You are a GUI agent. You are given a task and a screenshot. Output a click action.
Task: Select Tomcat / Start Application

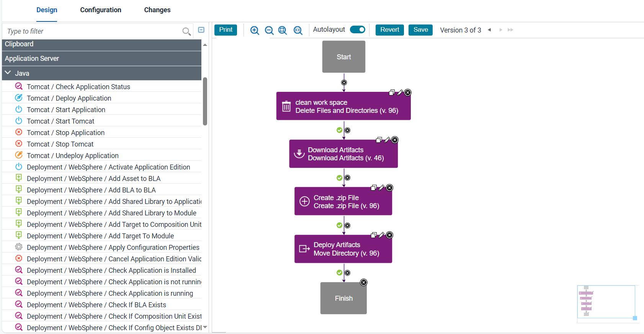pyautogui.click(x=66, y=110)
